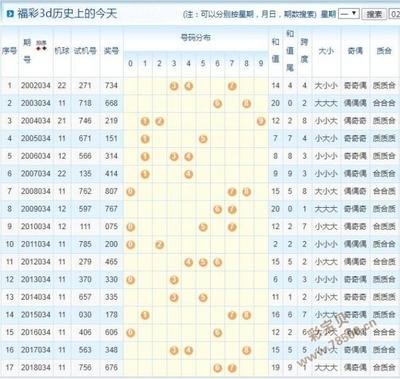Click the number 8 ball in row 2003034
This screenshot has width=400, height=379.
(x=247, y=104)
